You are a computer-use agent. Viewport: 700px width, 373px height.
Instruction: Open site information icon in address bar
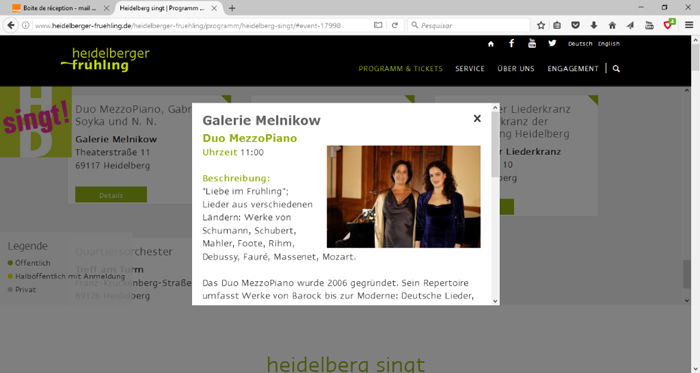(26, 25)
